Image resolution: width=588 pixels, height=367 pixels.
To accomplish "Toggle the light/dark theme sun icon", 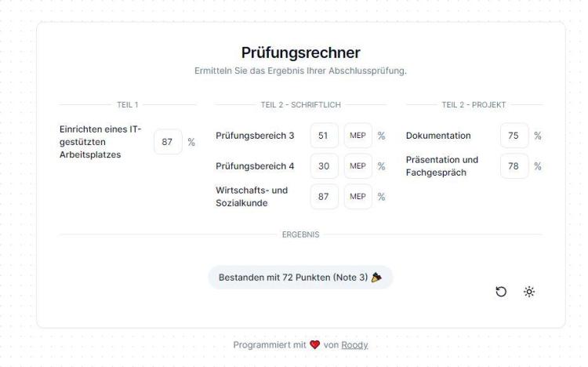I will click(x=529, y=292).
